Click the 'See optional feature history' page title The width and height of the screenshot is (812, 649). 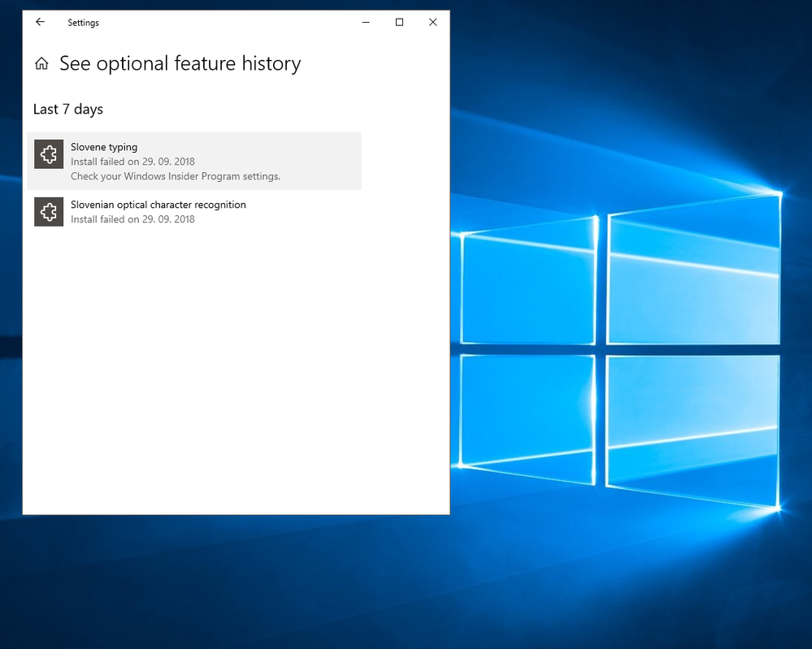tap(180, 63)
